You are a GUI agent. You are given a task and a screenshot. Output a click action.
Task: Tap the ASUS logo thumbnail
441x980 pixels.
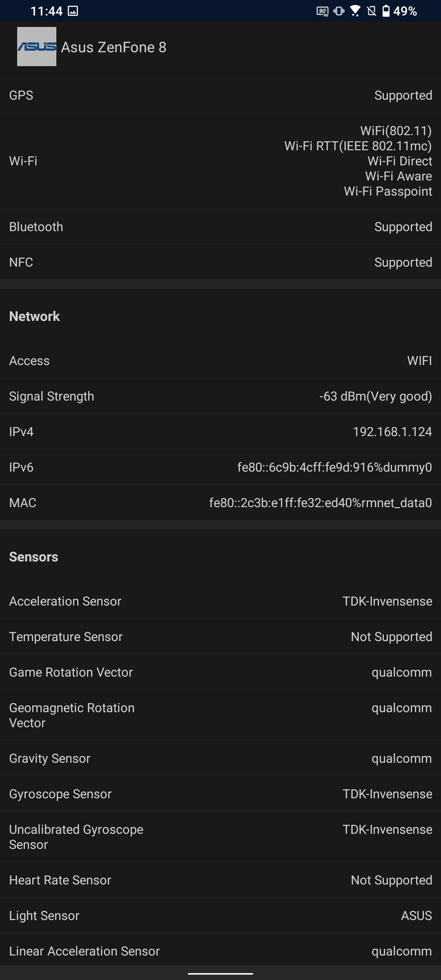click(x=37, y=47)
